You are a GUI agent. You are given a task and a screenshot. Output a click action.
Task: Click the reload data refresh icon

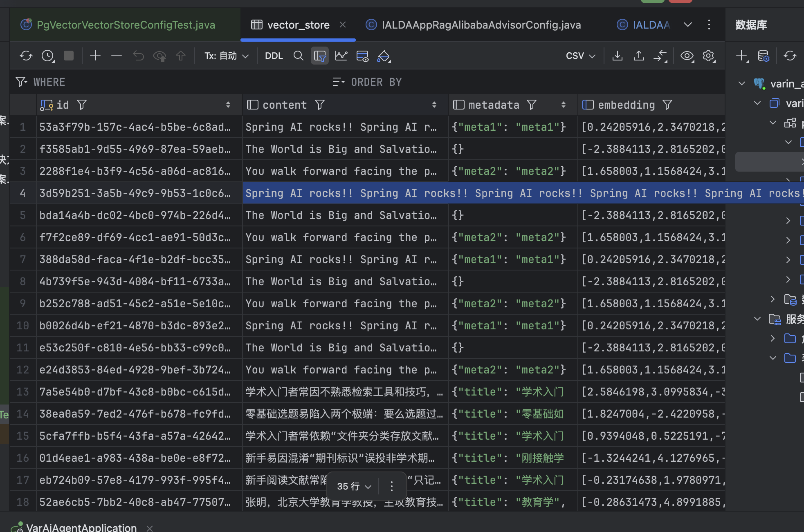(26, 56)
